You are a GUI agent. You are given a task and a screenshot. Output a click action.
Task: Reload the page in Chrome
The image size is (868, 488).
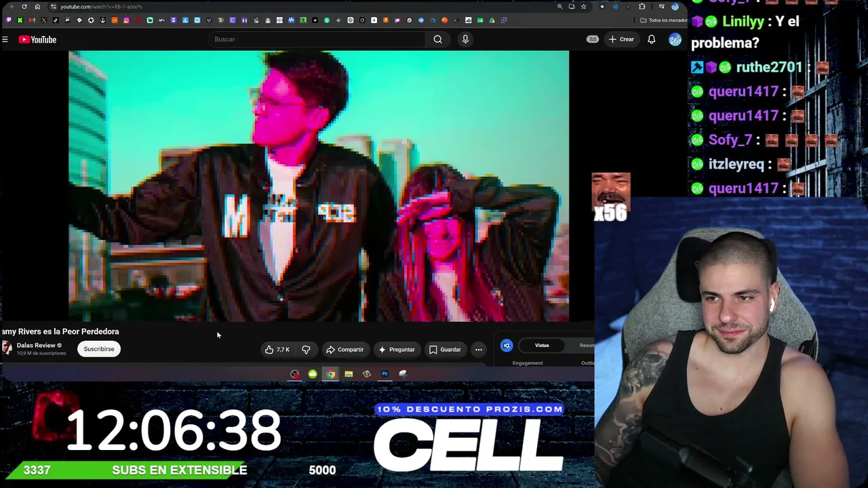pyautogui.click(x=24, y=7)
